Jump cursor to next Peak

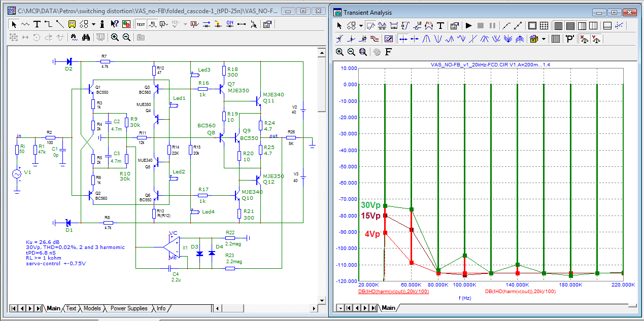[x=426, y=39]
